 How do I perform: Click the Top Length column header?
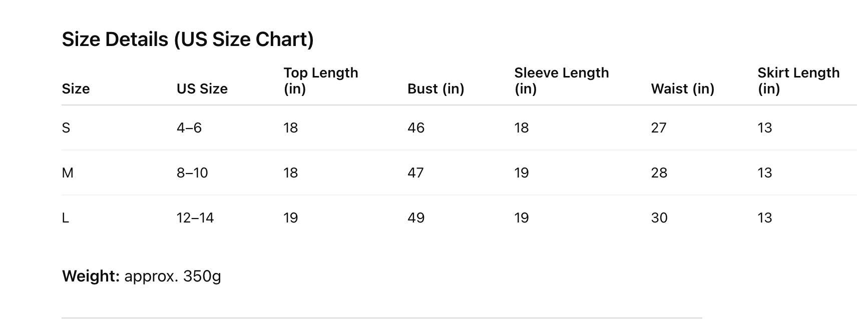(320, 80)
